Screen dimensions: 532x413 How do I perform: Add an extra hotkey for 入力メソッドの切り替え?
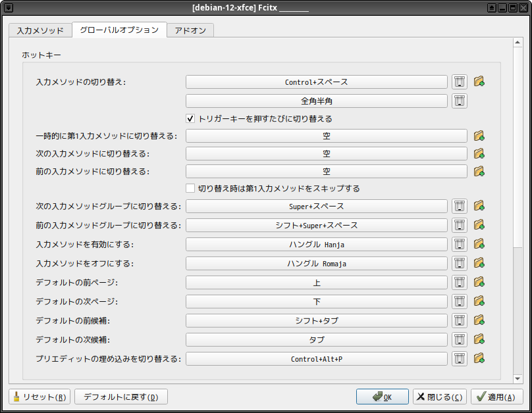coord(479,82)
